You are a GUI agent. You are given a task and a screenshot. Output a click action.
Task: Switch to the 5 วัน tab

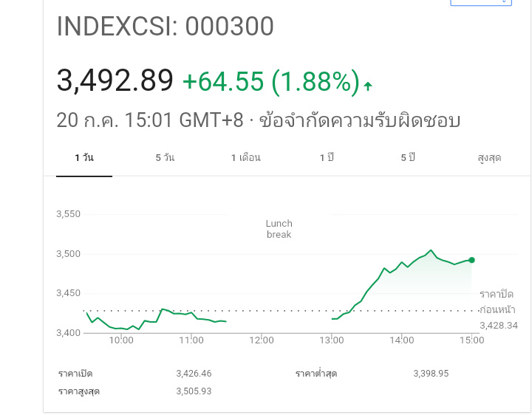[x=165, y=158]
